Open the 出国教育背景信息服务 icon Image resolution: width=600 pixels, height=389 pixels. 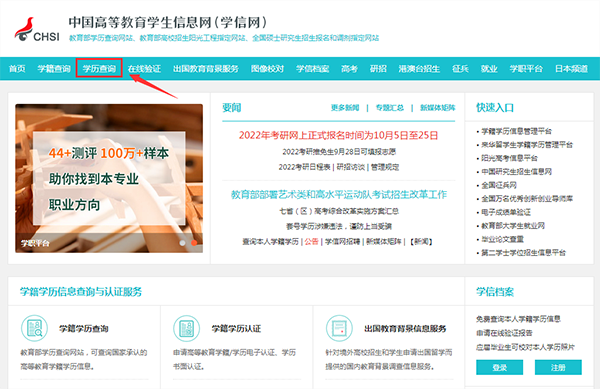339,328
